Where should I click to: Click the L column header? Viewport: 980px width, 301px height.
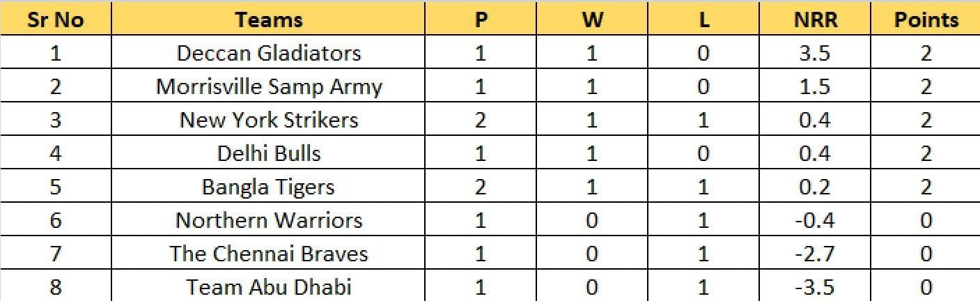point(703,20)
